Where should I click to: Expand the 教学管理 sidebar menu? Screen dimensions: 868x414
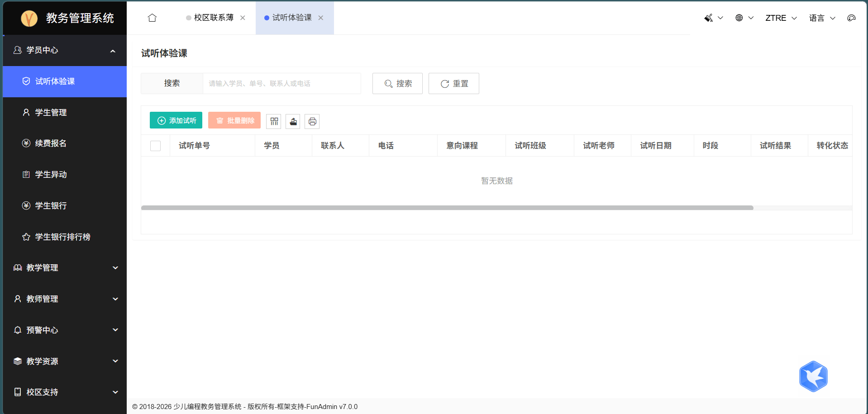click(x=65, y=268)
